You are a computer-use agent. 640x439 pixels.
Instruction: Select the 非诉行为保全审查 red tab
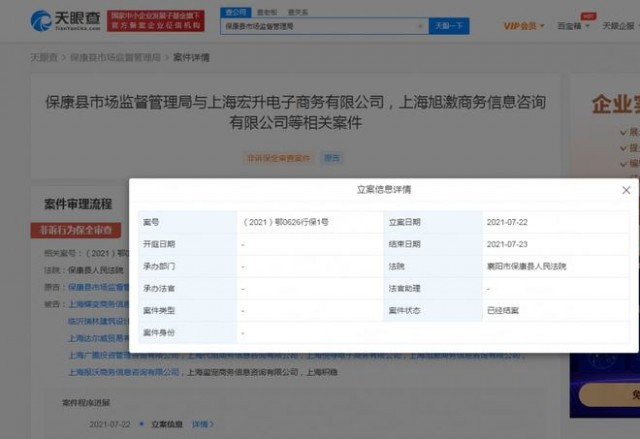pos(76,230)
